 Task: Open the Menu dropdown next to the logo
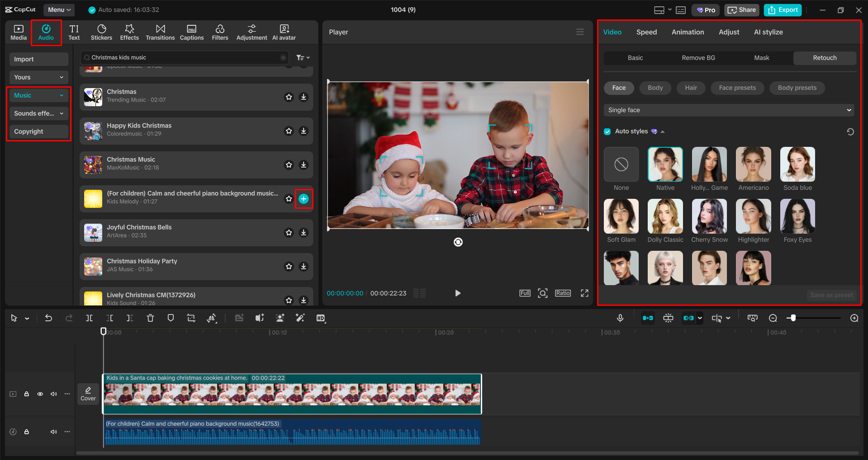[59, 9]
